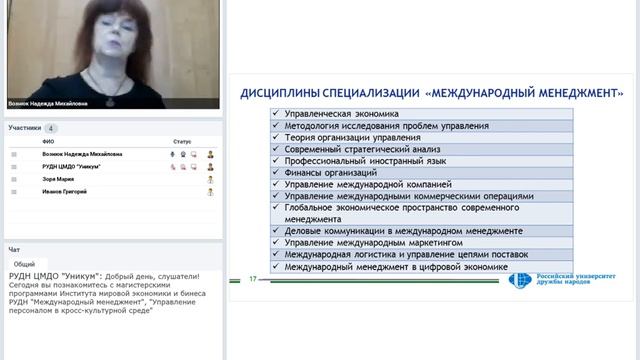The image size is (640, 360).
Task: Click gray square icon beside РУДН ЦМДО "Уникум"
Action: [14, 167]
